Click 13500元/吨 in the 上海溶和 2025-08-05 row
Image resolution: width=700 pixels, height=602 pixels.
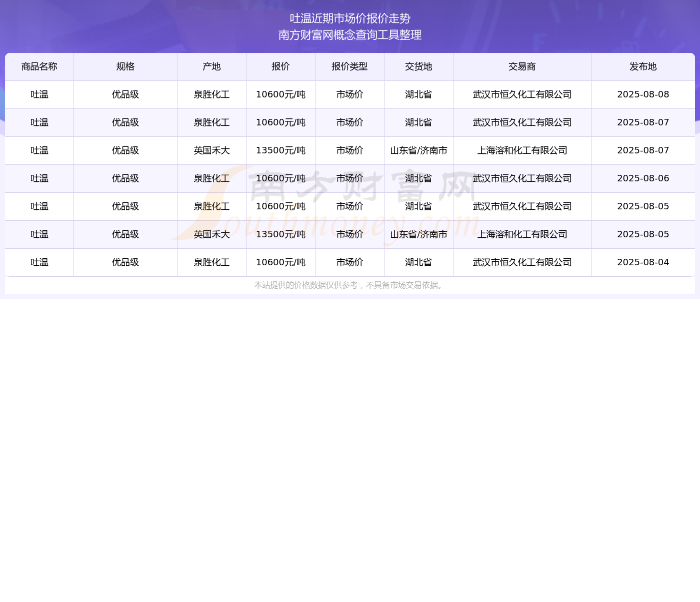280,234
